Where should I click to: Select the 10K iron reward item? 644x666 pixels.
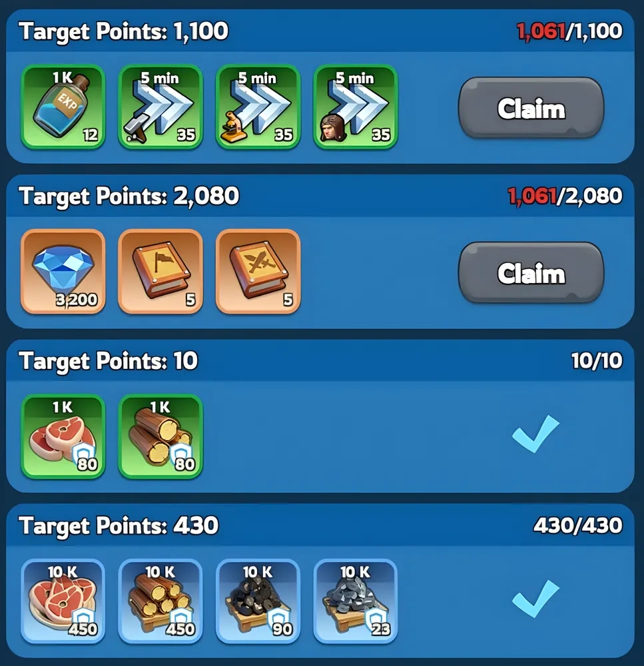356,601
